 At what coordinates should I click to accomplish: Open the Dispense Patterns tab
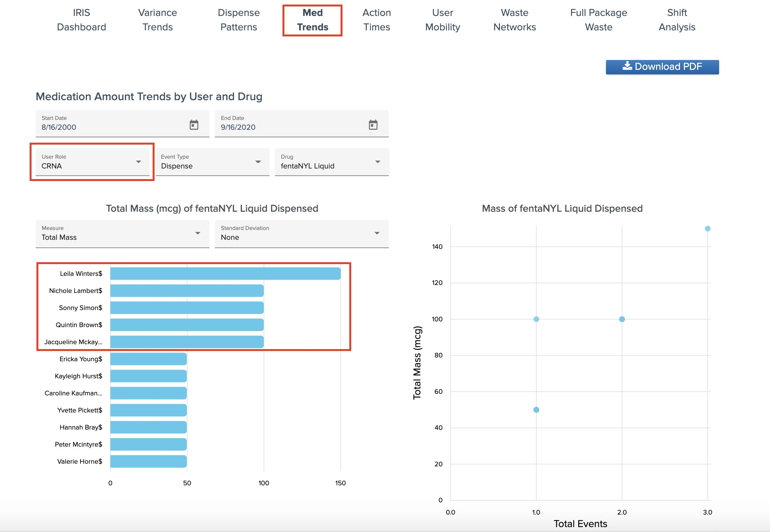point(238,20)
